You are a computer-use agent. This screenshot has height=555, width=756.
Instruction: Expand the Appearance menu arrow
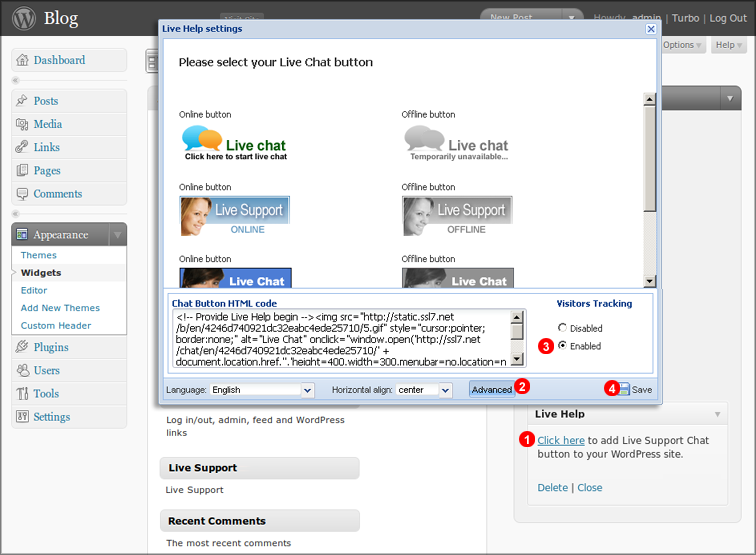tap(117, 235)
